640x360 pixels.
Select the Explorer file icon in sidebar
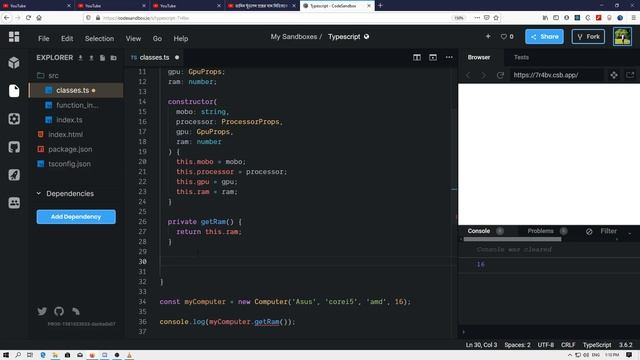coord(14,91)
